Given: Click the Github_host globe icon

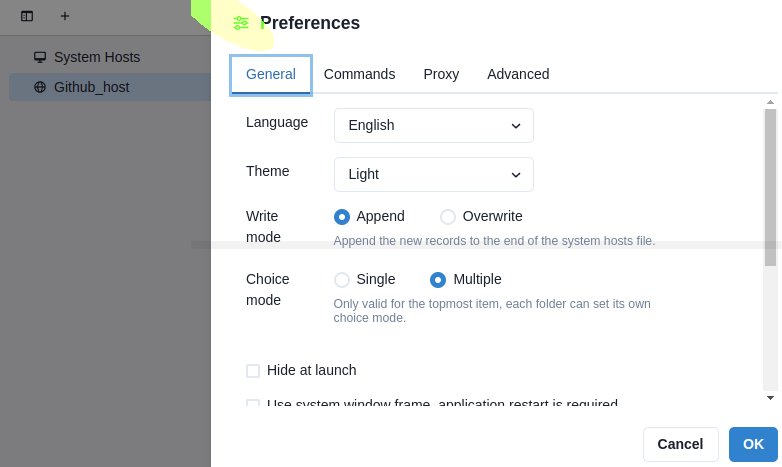Looking at the screenshot, I should [x=40, y=87].
